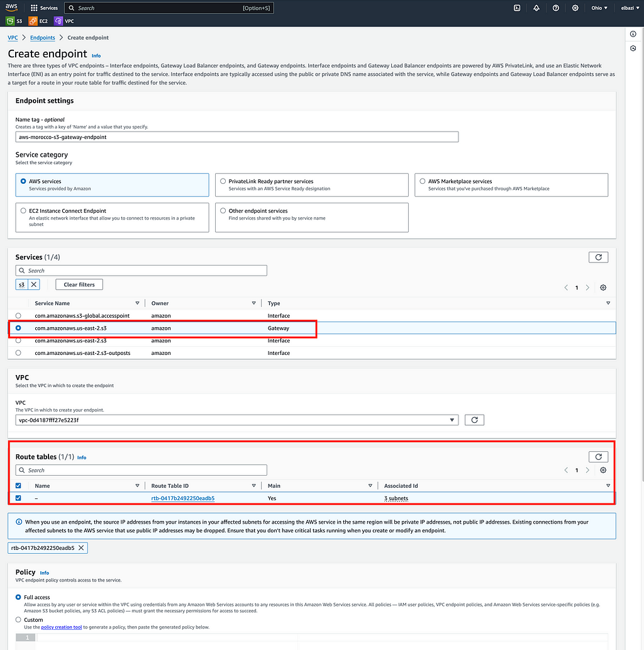Screen dimensions: 644x650
Task: Show the 3 subnets association details
Action: (x=396, y=498)
